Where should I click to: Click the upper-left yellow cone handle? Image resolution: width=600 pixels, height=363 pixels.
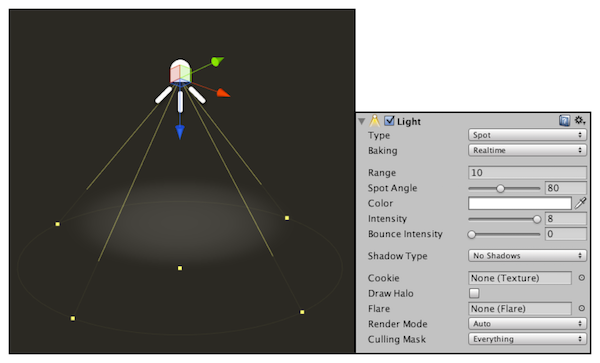click(x=57, y=224)
